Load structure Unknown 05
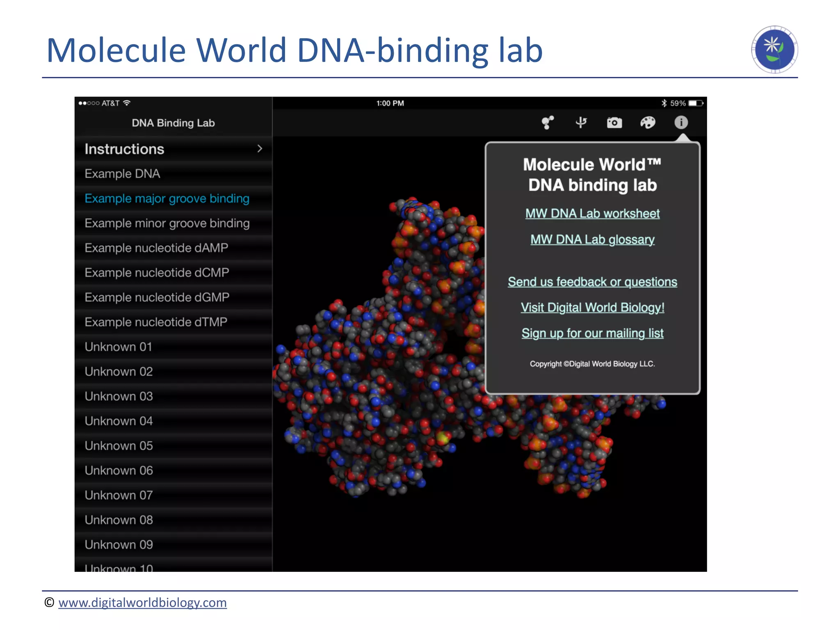 click(173, 445)
